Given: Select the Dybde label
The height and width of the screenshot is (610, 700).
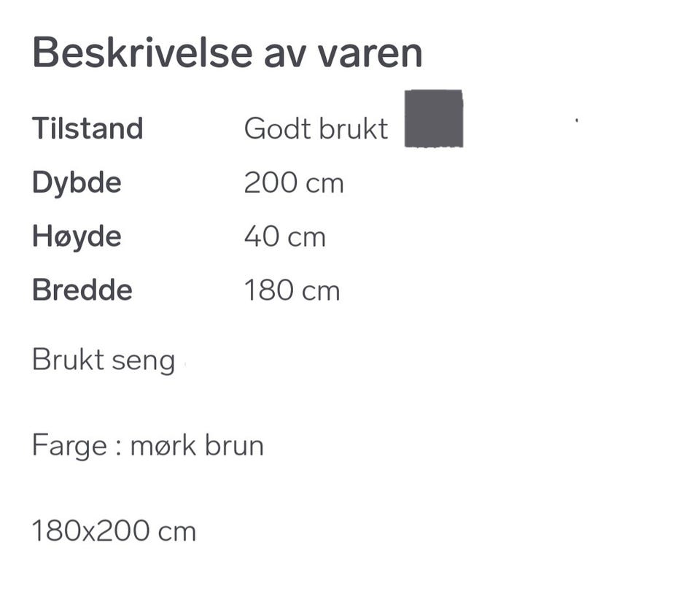Looking at the screenshot, I should click(77, 182).
